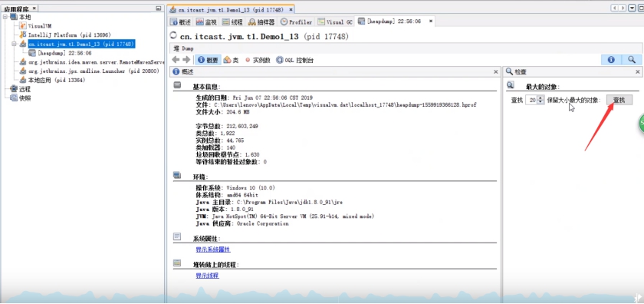Click the JVM Java HotSpot line
This screenshot has height=304, width=644.
[285, 216]
